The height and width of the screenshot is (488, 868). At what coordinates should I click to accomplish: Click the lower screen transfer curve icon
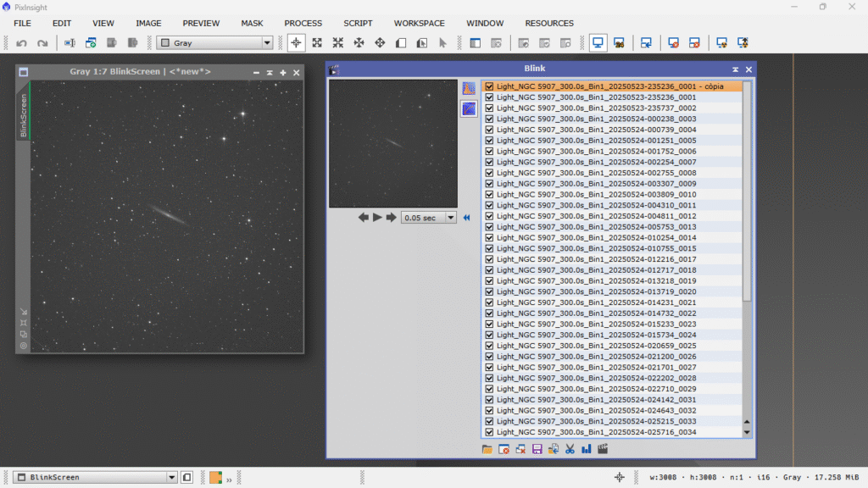pyautogui.click(x=469, y=108)
